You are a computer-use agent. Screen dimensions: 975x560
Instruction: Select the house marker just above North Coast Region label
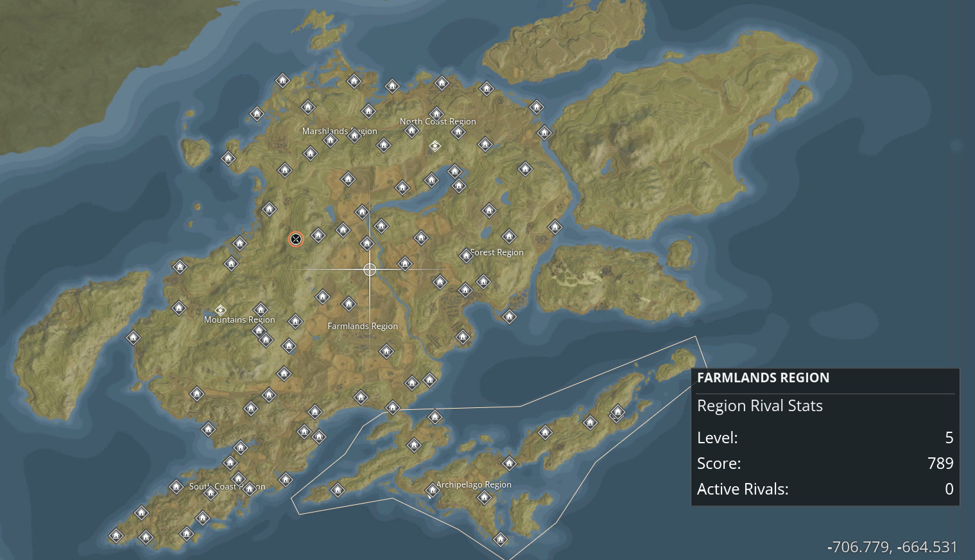[x=436, y=114]
